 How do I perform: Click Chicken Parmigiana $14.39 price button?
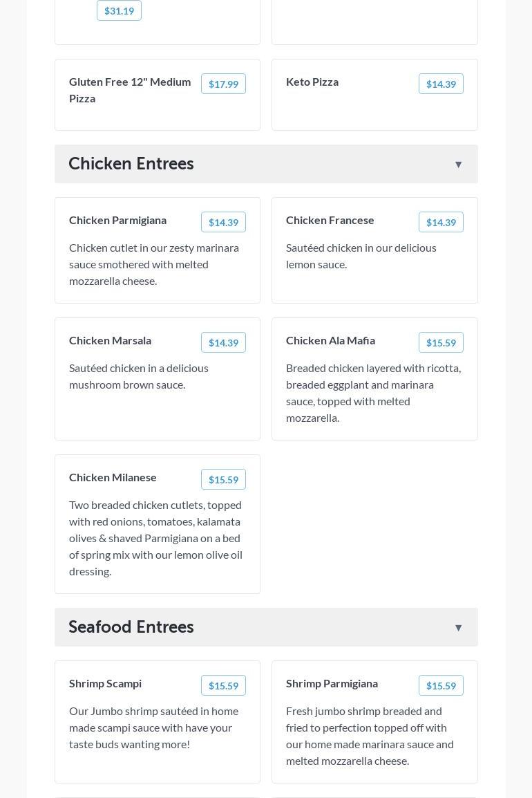(223, 222)
